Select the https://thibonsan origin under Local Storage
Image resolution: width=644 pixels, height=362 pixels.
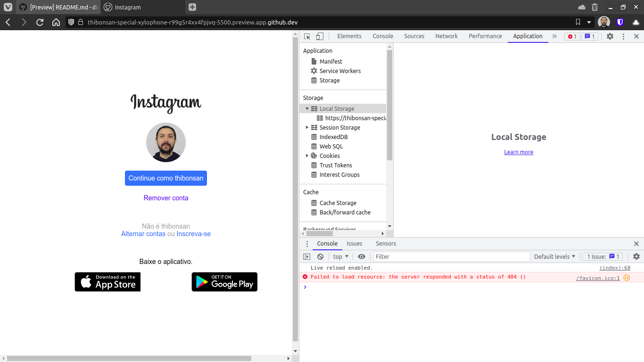coord(355,118)
